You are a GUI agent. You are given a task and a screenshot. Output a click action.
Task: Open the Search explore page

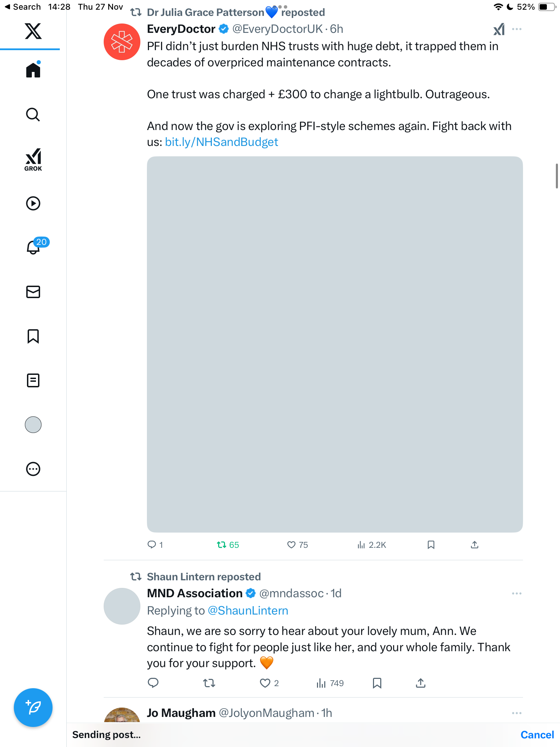click(33, 115)
